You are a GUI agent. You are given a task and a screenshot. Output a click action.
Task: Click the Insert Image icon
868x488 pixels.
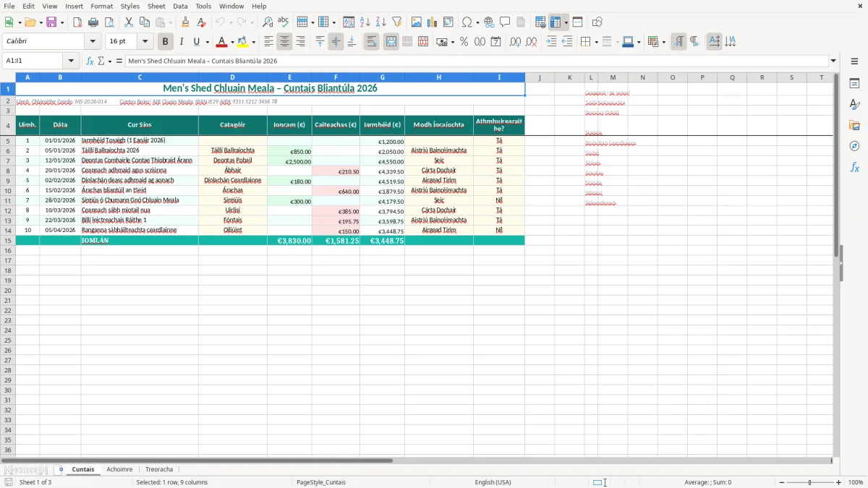click(417, 22)
